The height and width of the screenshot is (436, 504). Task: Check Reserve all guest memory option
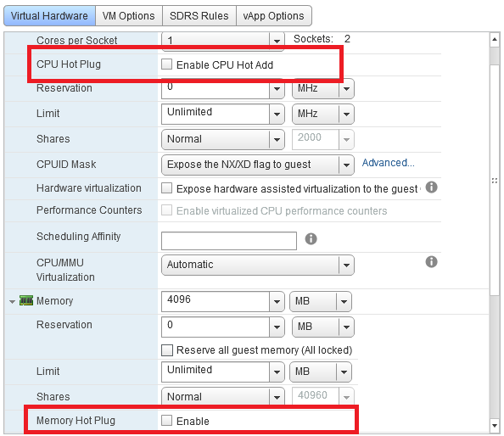(167, 349)
